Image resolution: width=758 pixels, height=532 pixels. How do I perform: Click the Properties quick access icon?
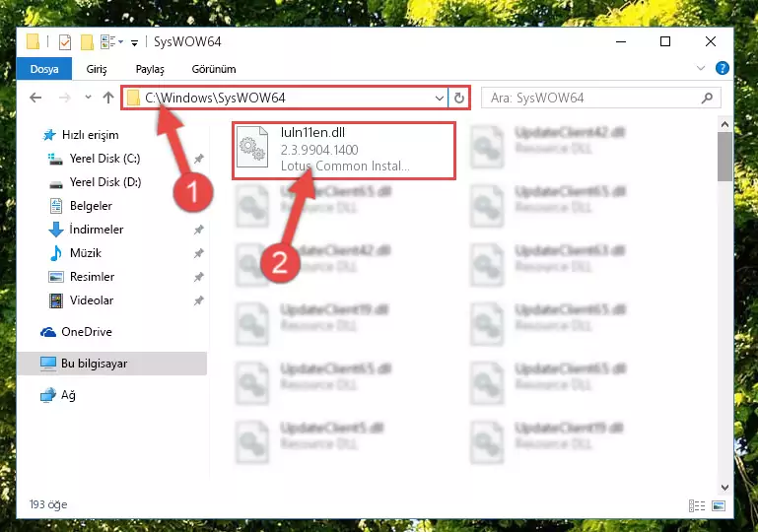tap(65, 42)
